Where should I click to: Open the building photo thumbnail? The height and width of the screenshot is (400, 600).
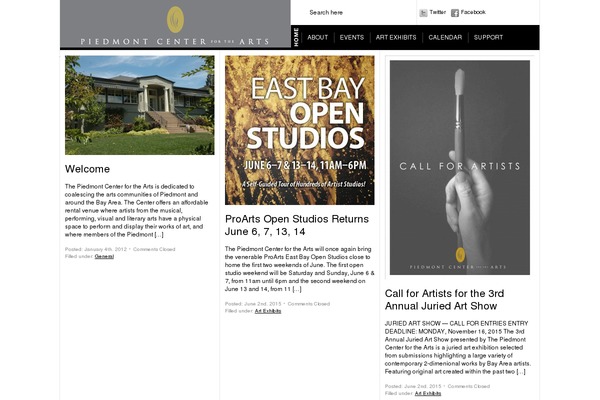(x=140, y=105)
